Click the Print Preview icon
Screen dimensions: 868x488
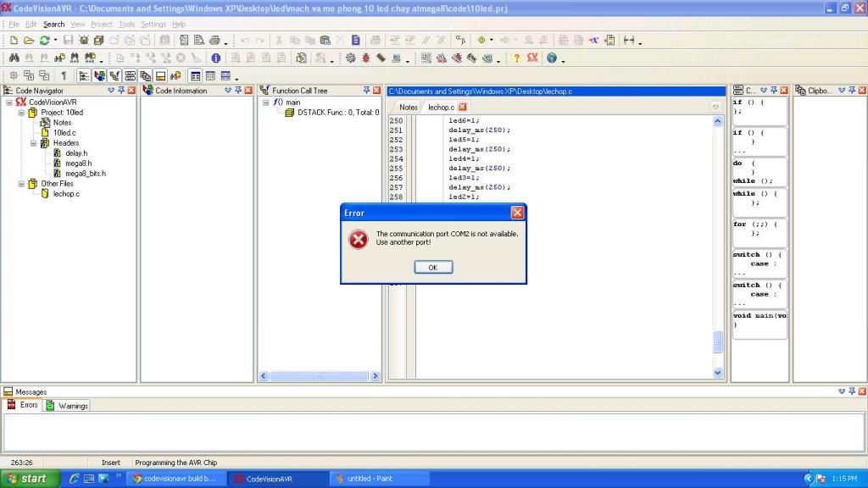[198, 41]
